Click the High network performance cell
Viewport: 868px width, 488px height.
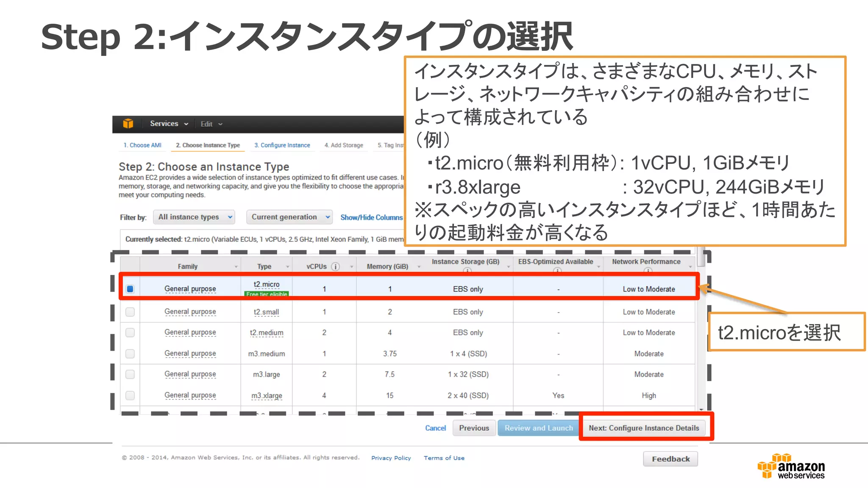click(x=649, y=395)
